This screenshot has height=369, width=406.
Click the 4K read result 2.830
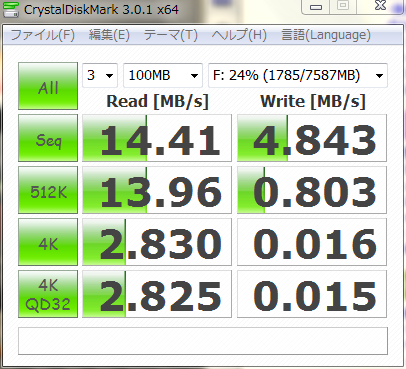pyautogui.click(x=157, y=242)
